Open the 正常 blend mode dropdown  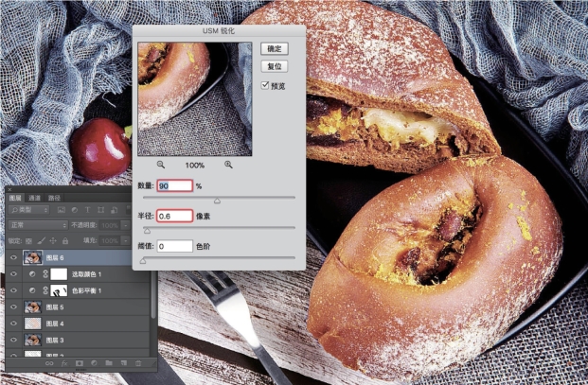38,225
